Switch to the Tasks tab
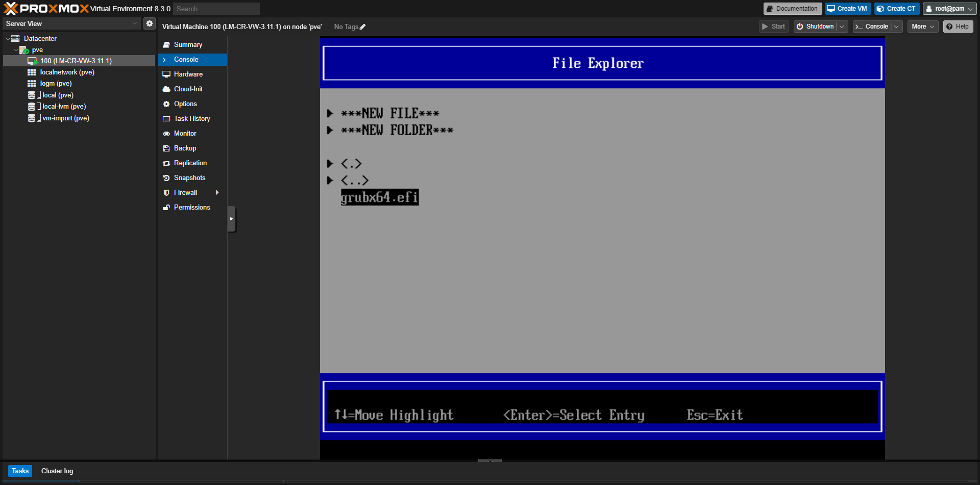 click(x=20, y=471)
